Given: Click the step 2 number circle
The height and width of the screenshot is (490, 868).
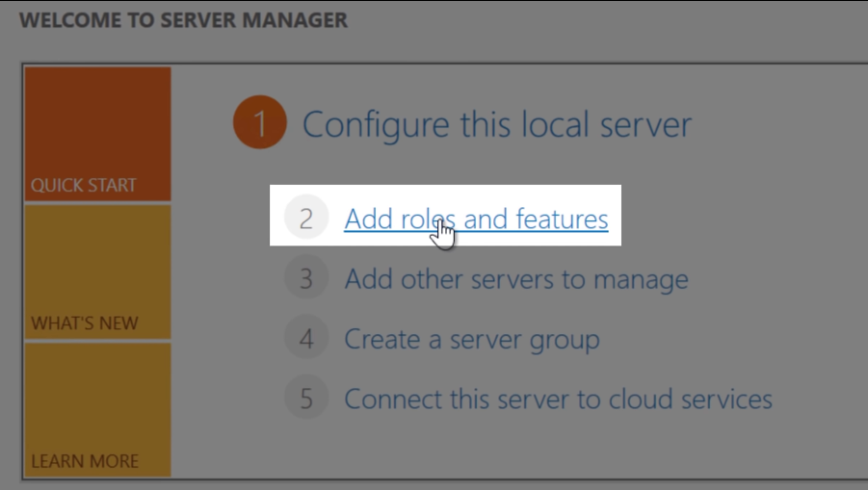Looking at the screenshot, I should click(x=306, y=218).
